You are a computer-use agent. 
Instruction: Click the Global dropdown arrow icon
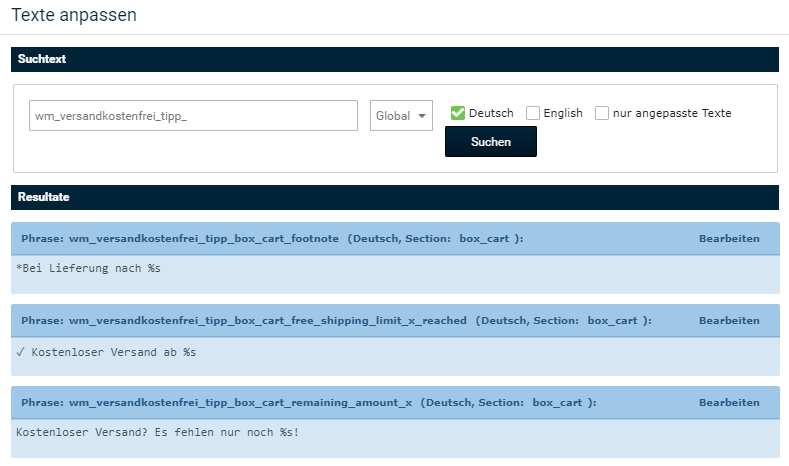coord(422,116)
